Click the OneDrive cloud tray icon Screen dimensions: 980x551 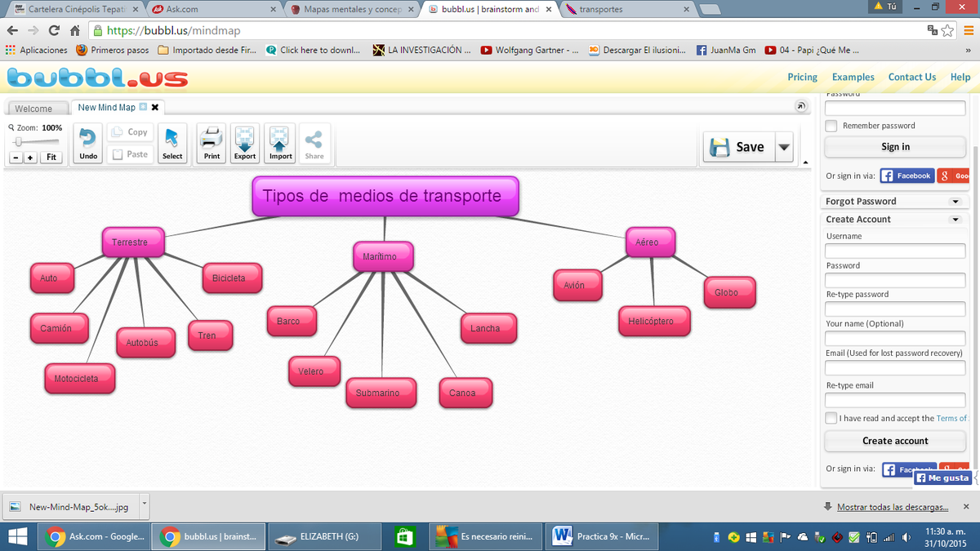pos(802,537)
